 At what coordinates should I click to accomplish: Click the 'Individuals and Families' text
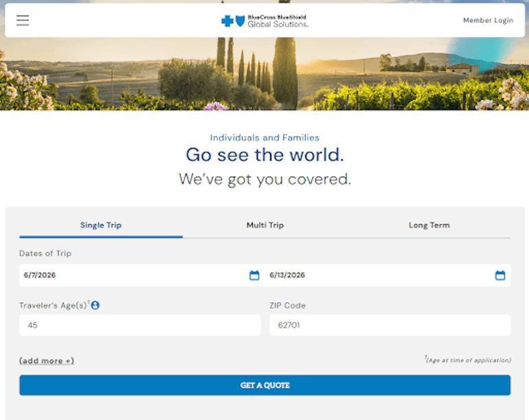[x=264, y=137]
